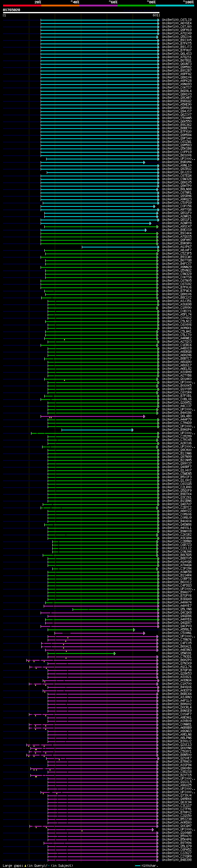Open hit UniRef100_A6YGE4
197x868 pixels.
[x=176, y=23]
